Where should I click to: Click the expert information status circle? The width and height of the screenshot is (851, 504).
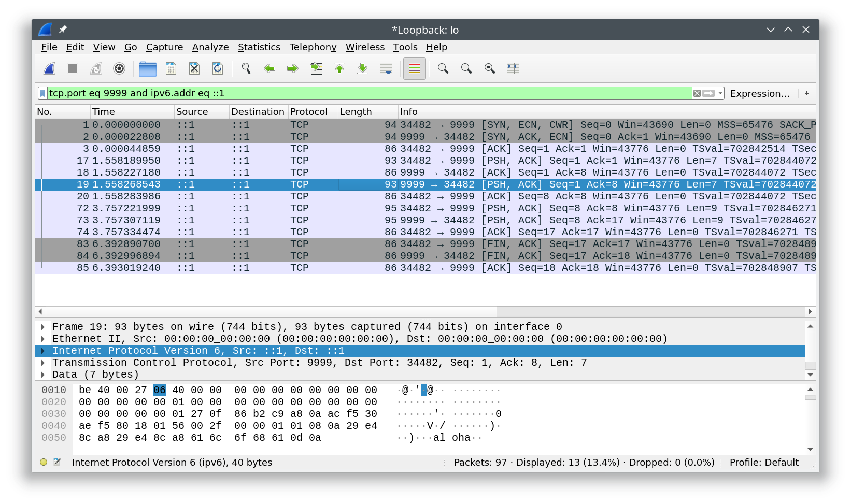point(44,462)
